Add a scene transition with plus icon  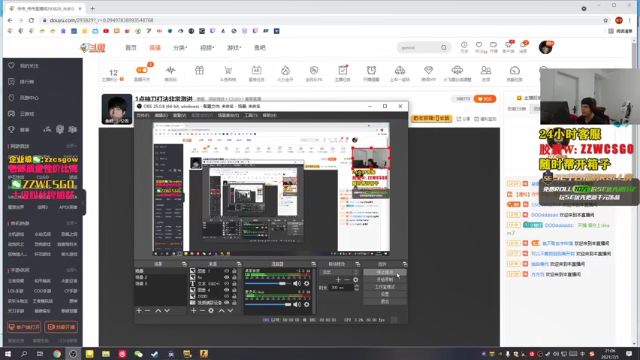(x=338, y=280)
